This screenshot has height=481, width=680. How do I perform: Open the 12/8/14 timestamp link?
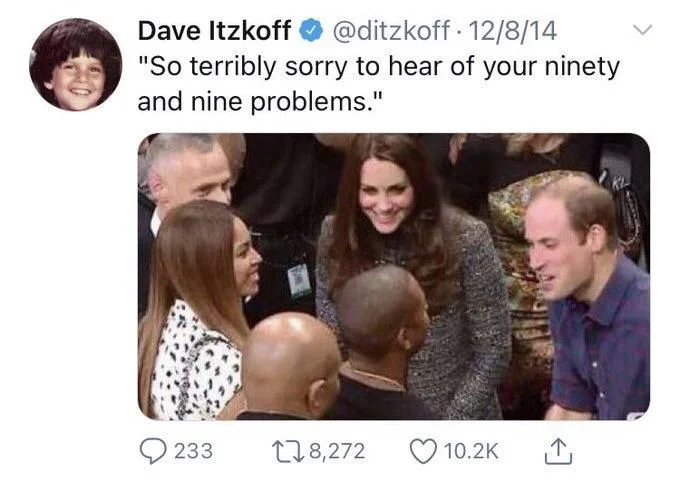513,31
